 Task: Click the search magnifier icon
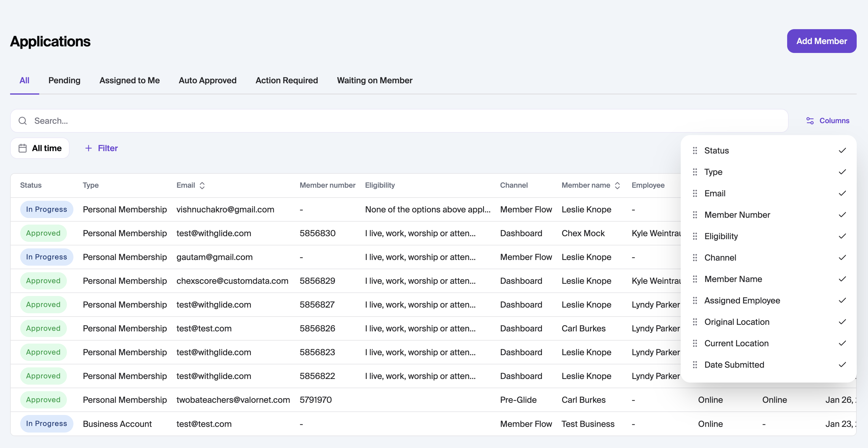(x=23, y=121)
